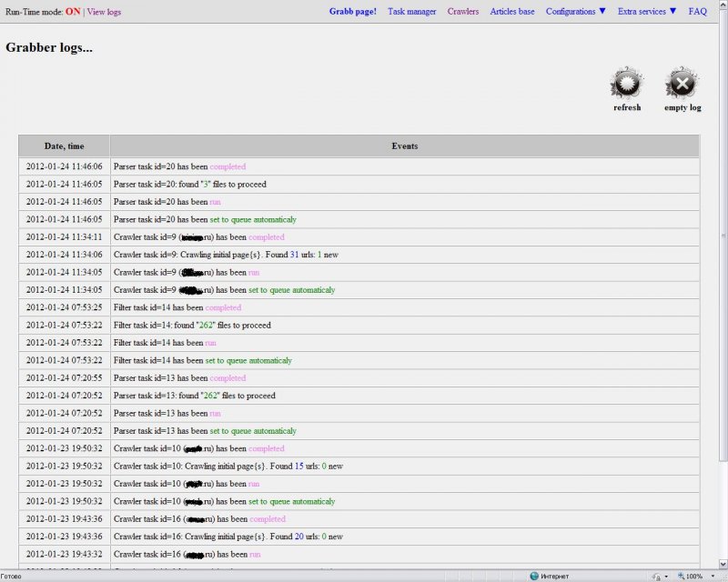
Task: Click the security lock icon in status bar
Action: (655, 576)
